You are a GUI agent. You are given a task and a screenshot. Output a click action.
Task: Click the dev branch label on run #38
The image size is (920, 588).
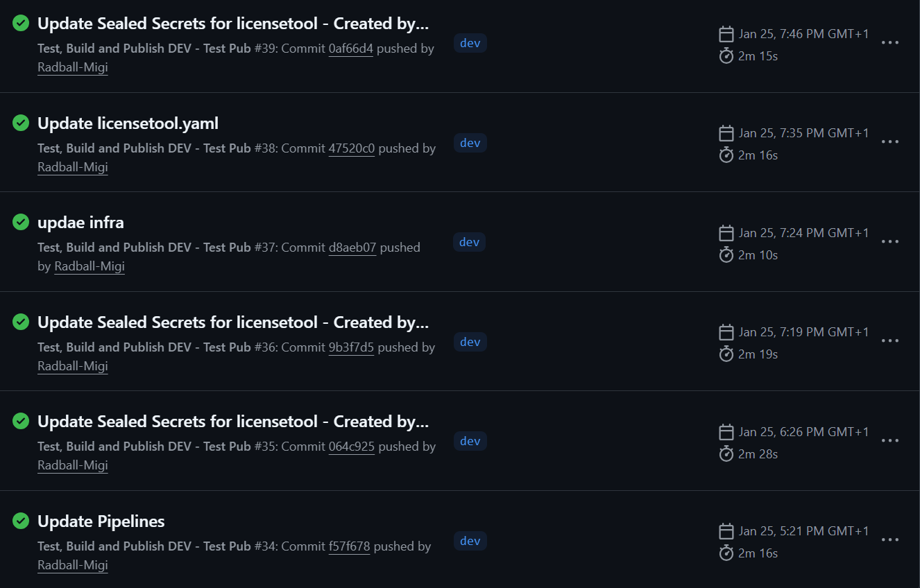point(470,142)
